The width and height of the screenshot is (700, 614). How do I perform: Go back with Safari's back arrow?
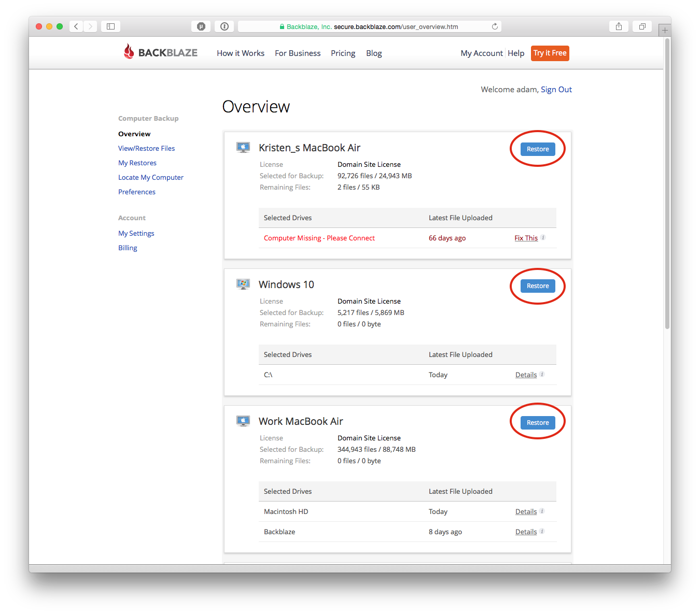click(x=76, y=26)
